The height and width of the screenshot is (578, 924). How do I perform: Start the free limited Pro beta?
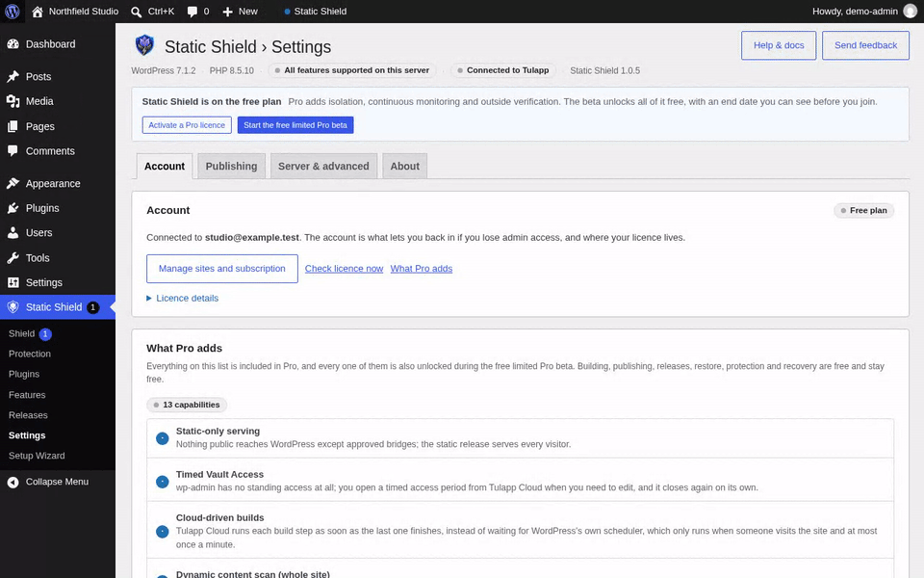295,125
